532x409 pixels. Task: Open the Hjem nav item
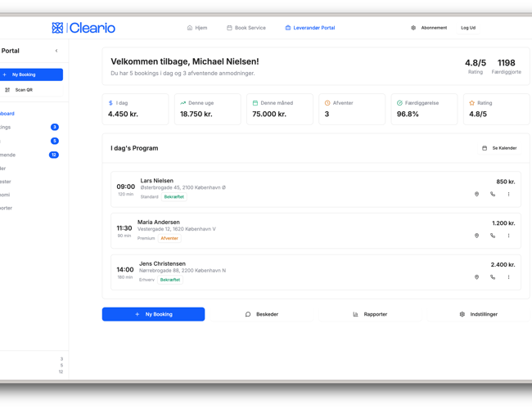click(x=197, y=28)
